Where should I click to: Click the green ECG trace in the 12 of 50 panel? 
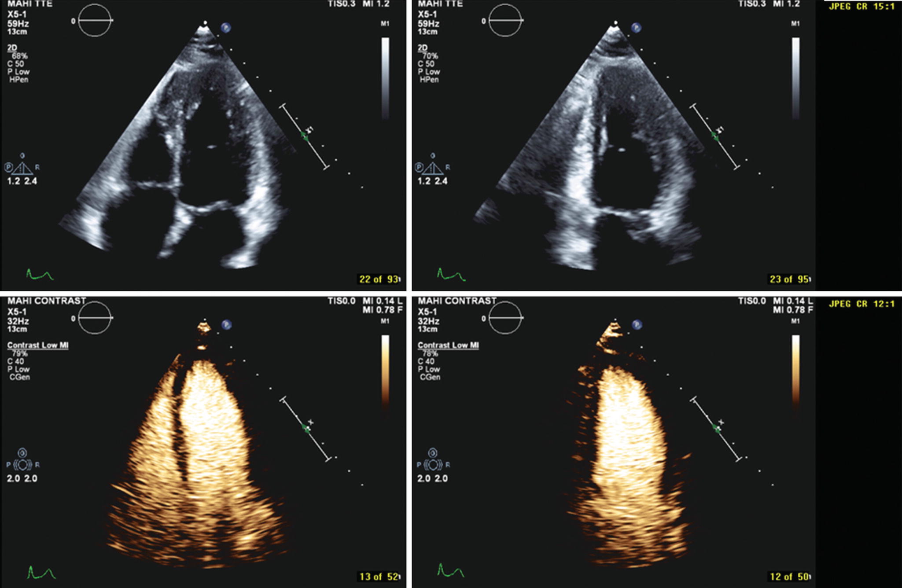click(x=451, y=570)
